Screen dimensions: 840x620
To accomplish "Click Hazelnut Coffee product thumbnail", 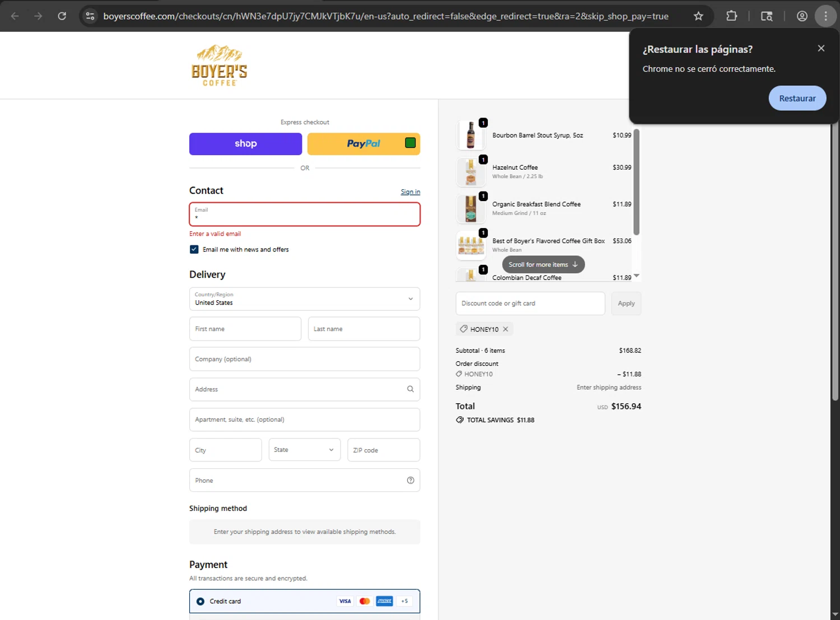I will click(470, 172).
